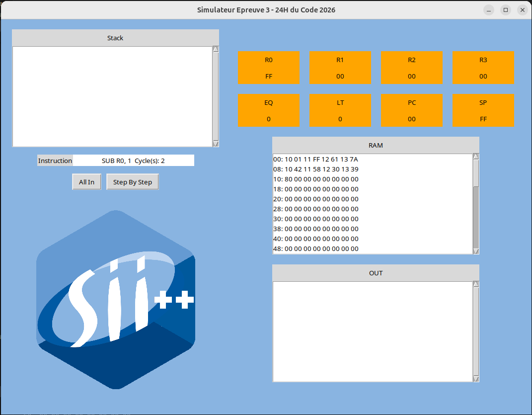The image size is (532, 415).
Task: Click inside the Stack list area
Action: pyautogui.click(x=112, y=96)
